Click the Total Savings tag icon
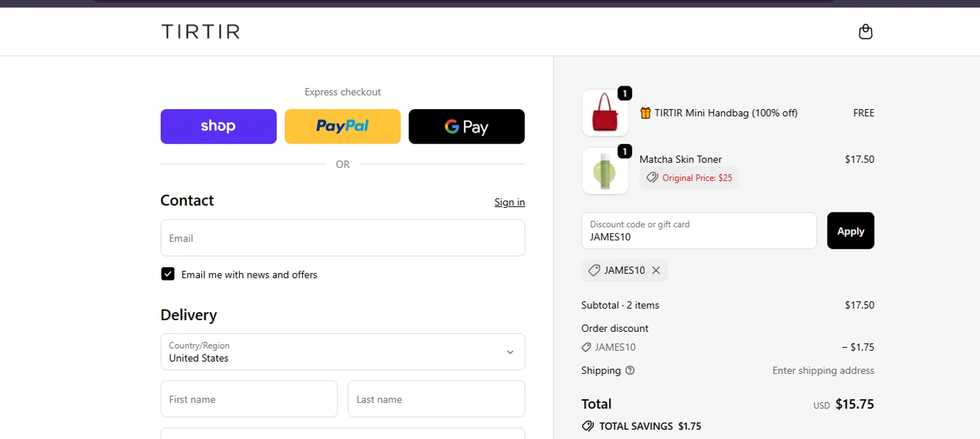This screenshot has width=980, height=439. tap(588, 426)
